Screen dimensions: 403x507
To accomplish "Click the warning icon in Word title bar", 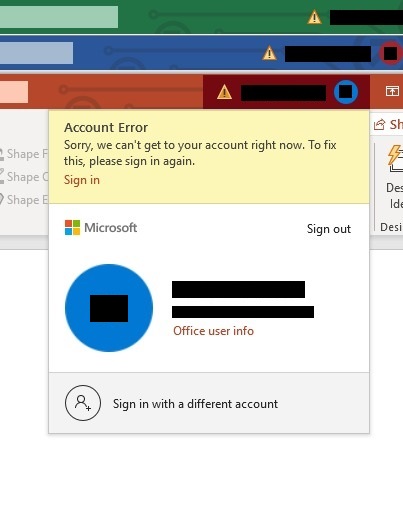I will click(269, 53).
